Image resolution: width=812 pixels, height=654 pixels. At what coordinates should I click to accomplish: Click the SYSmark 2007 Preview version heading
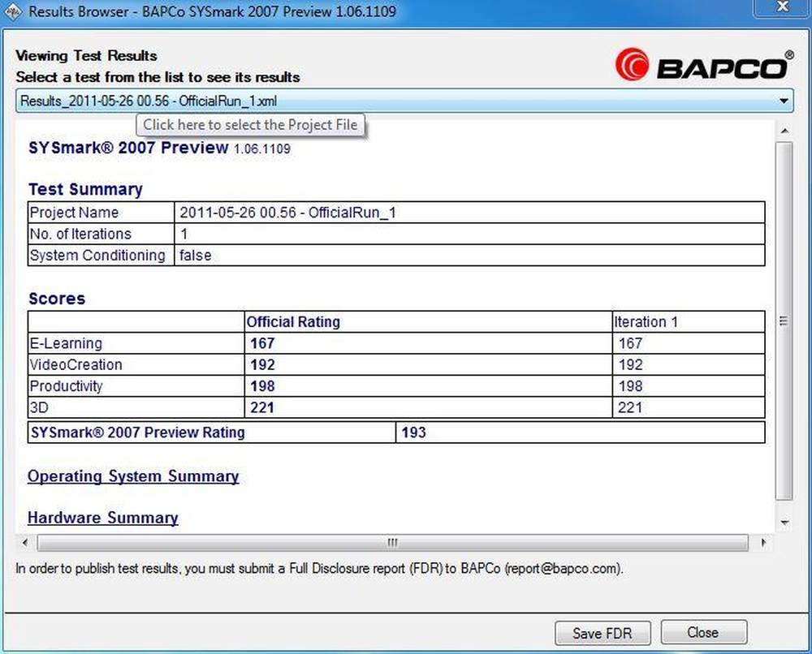pyautogui.click(x=159, y=148)
